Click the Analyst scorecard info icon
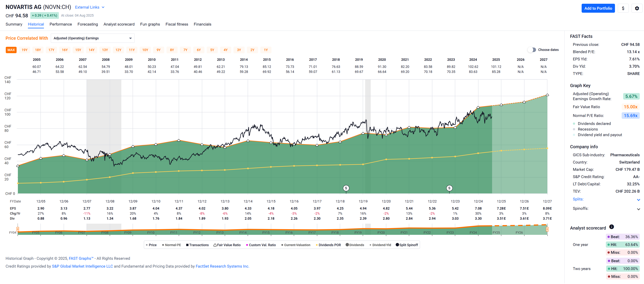Image resolution: width=644 pixels, height=284 pixels. pos(611,227)
